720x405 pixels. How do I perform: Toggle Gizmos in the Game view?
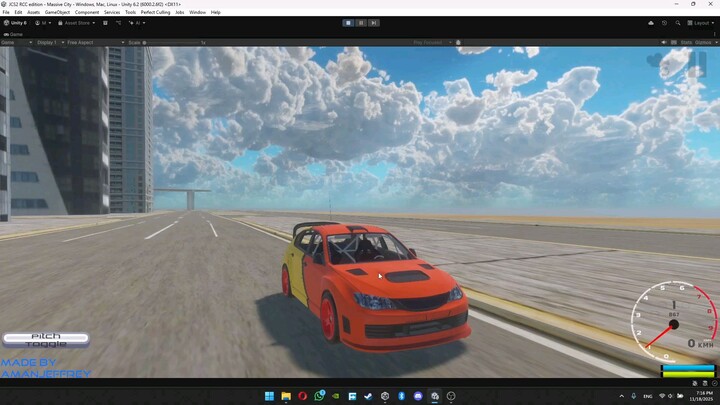703,42
